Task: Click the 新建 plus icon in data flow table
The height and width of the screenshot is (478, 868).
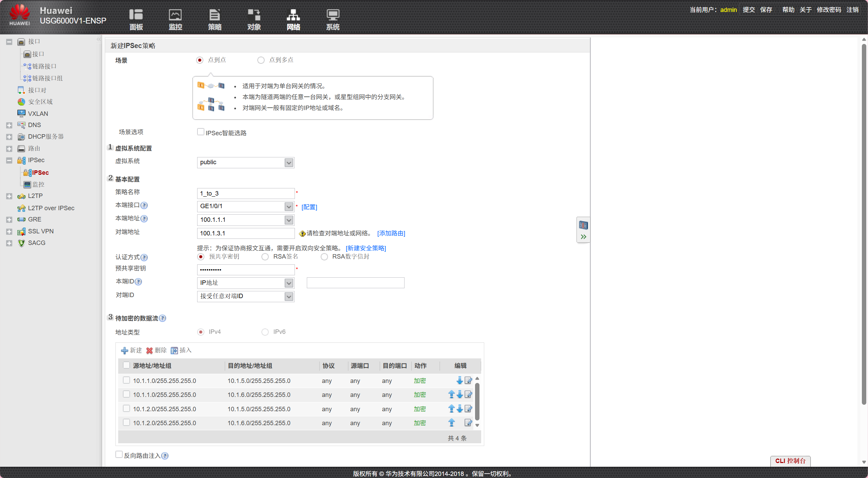Action: 125,351
